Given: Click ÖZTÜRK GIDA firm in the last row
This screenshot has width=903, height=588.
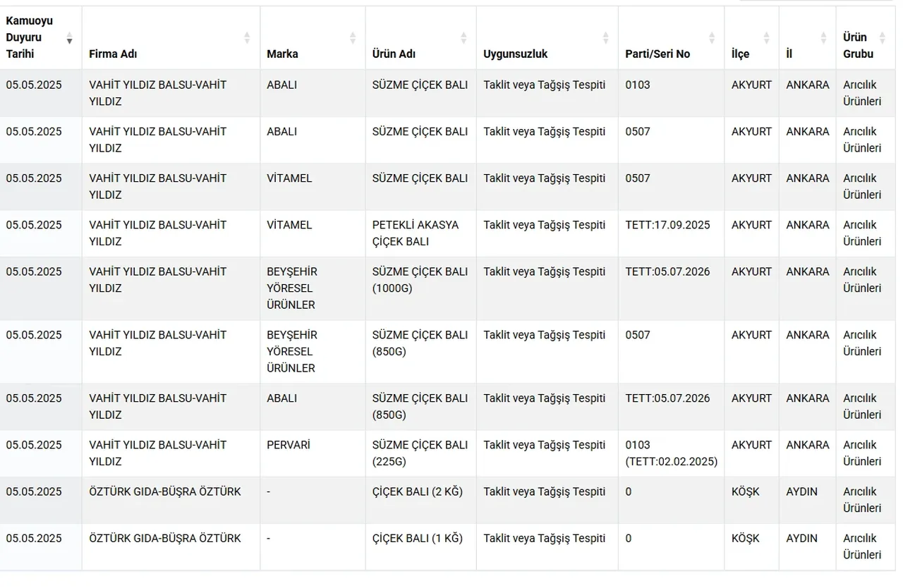Looking at the screenshot, I should click(165, 538).
